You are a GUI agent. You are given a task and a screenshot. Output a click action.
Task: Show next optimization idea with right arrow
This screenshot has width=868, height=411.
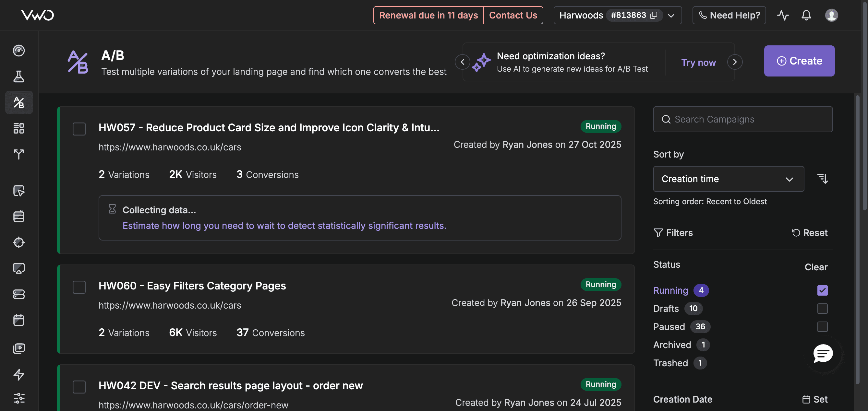[735, 62]
